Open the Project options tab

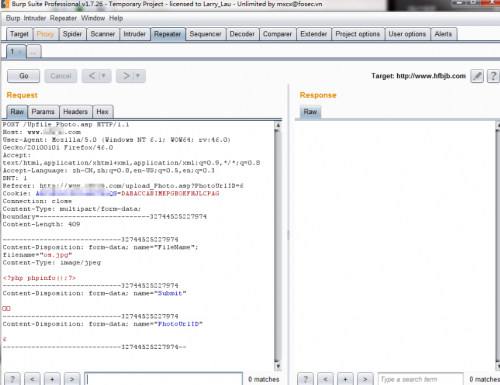[x=358, y=34]
